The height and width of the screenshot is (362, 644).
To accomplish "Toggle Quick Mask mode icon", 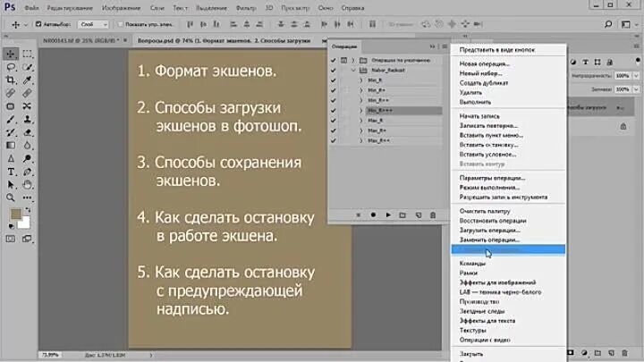I will 11,239.
